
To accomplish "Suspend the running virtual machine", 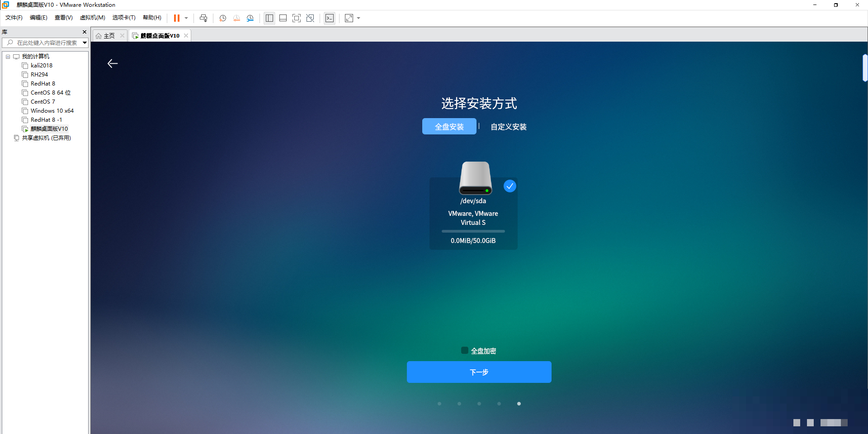I will 177,18.
